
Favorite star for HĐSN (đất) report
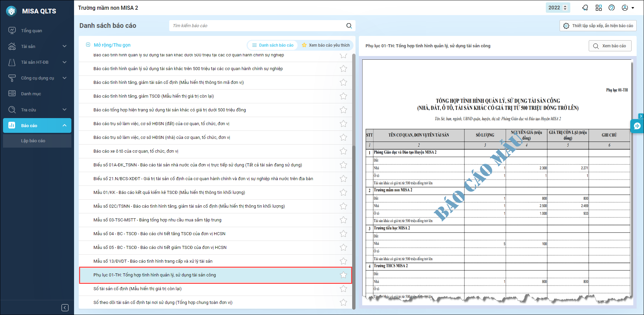[x=343, y=124]
